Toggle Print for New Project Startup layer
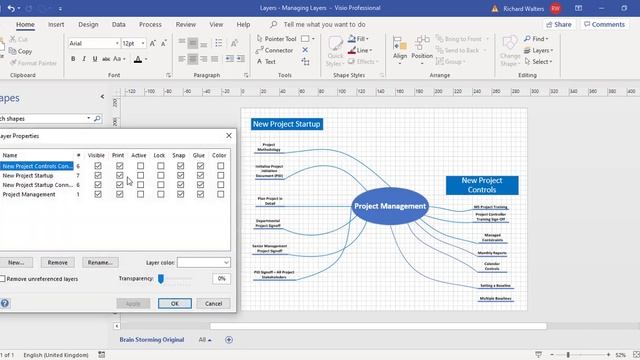This screenshot has width=640, height=360. 119,176
